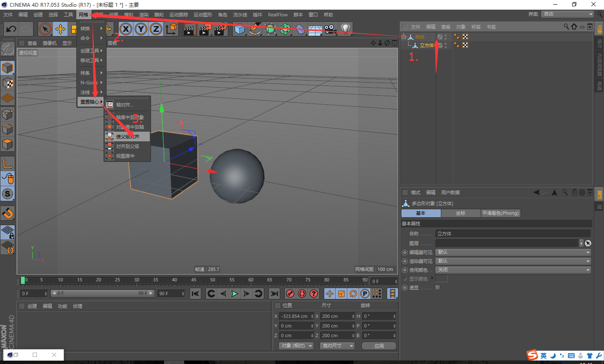Open 轴对齐... menu entry
Viewport: 604px width, 364px height.
(127, 105)
